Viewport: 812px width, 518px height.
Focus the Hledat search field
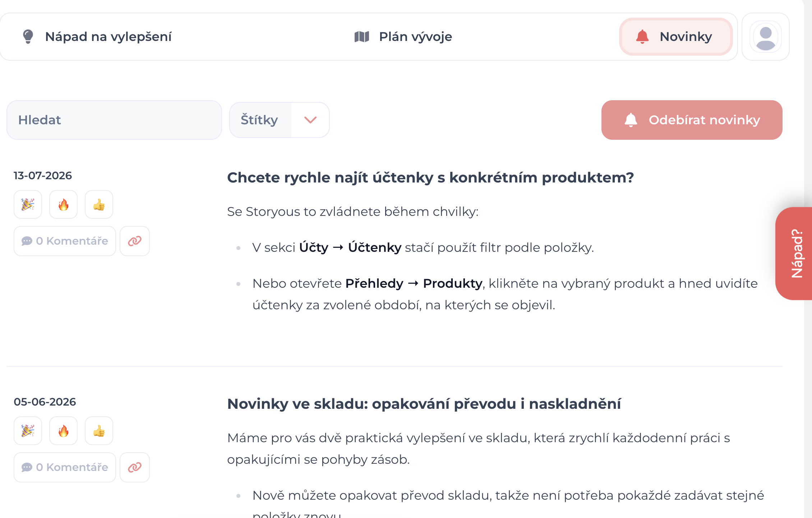(x=114, y=120)
